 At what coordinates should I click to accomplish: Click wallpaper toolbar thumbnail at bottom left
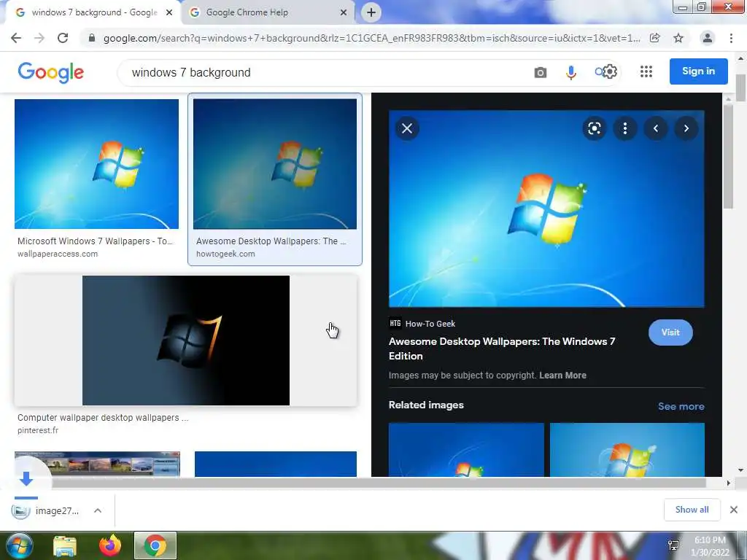98,464
